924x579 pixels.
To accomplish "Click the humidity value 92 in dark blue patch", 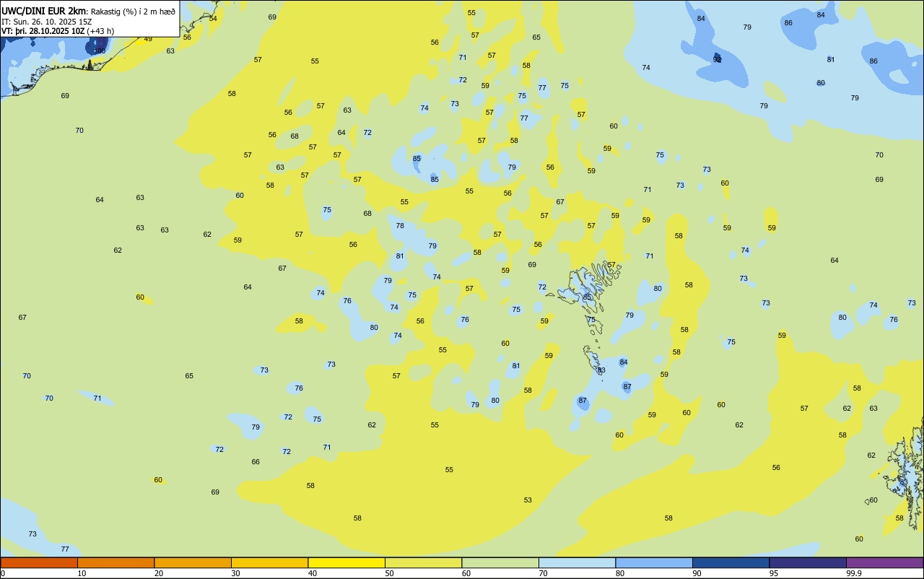I will coord(717,58).
